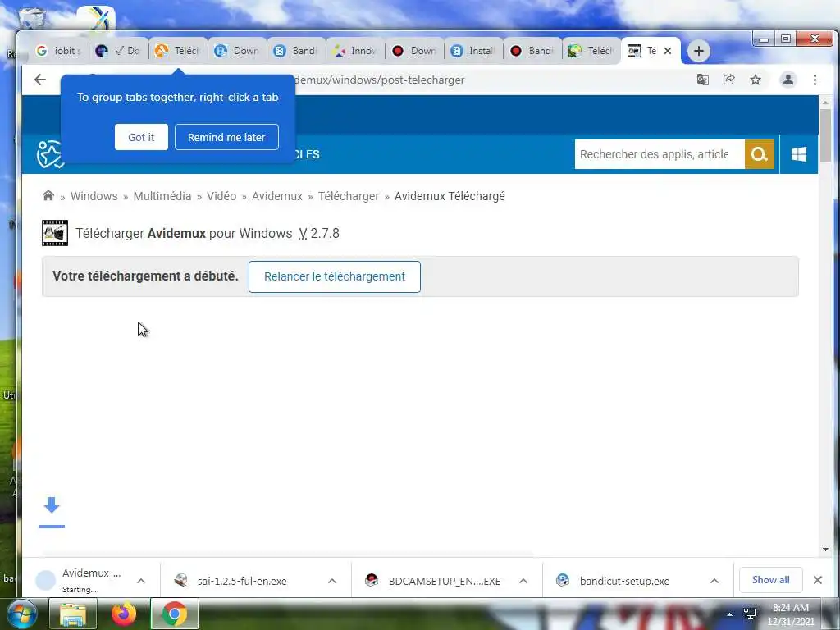Image resolution: width=840 pixels, height=630 pixels.
Task: Switch to the Install tab
Action: click(x=473, y=51)
